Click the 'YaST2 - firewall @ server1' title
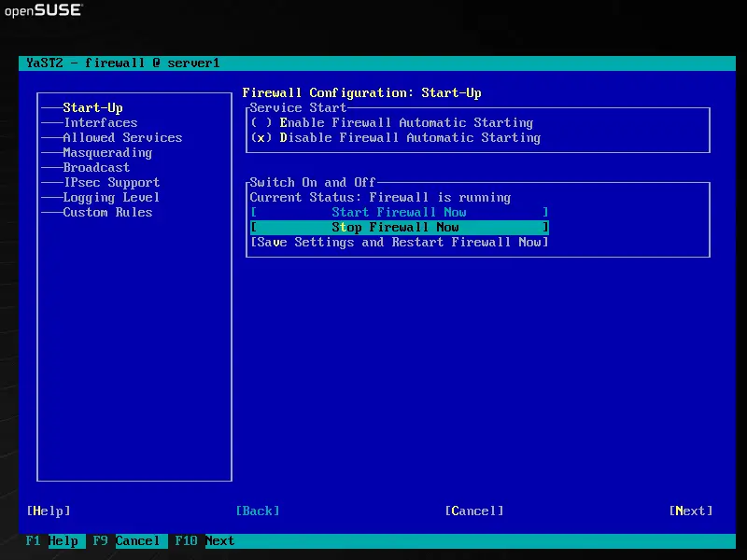747x560 pixels. pyautogui.click(x=123, y=63)
